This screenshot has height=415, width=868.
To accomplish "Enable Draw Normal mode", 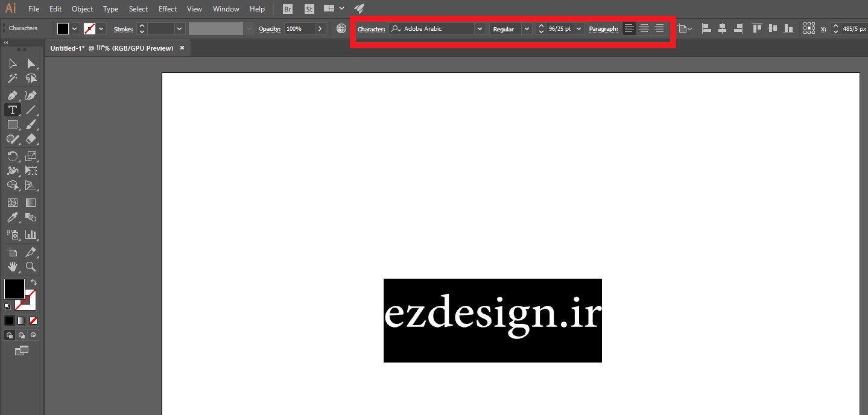I will pyautogui.click(x=10, y=335).
